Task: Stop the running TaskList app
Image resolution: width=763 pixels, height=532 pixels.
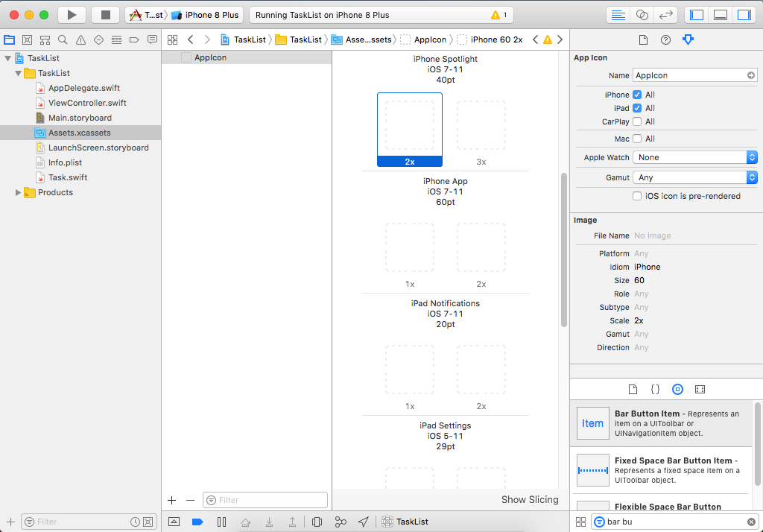Action: 104,14
